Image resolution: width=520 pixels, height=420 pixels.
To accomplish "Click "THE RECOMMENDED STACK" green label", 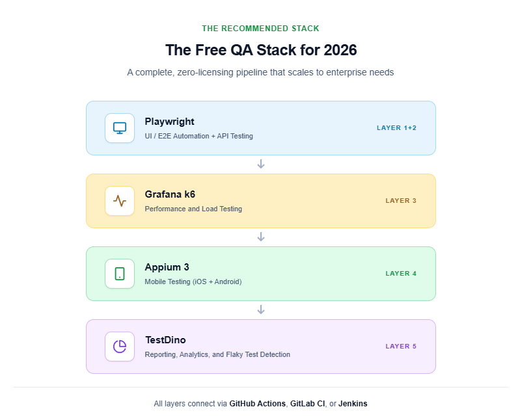I will pos(260,29).
